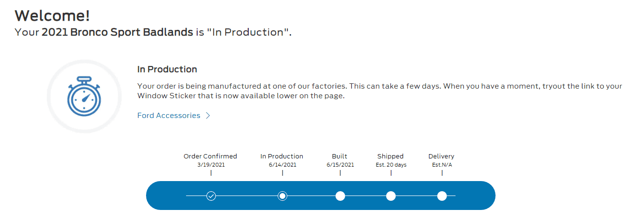Click the 6/14/2021 production date
Screen dimensions: 644x222
tap(282, 165)
